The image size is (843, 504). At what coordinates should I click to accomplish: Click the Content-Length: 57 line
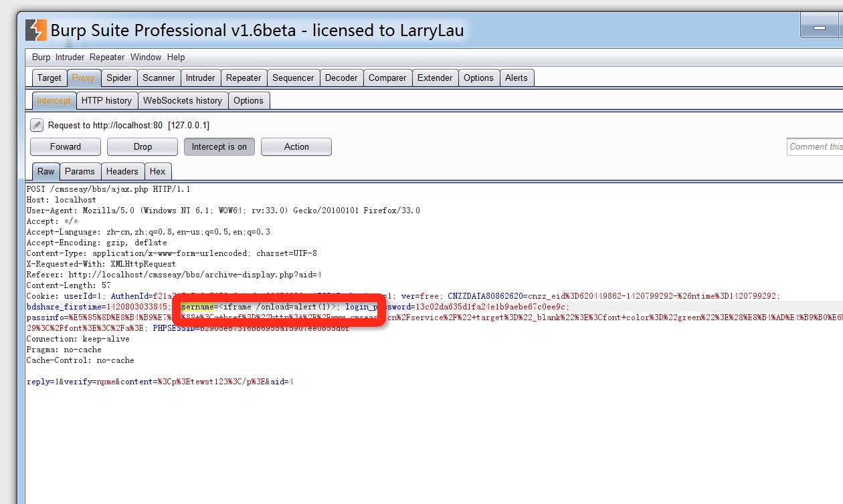pos(68,285)
